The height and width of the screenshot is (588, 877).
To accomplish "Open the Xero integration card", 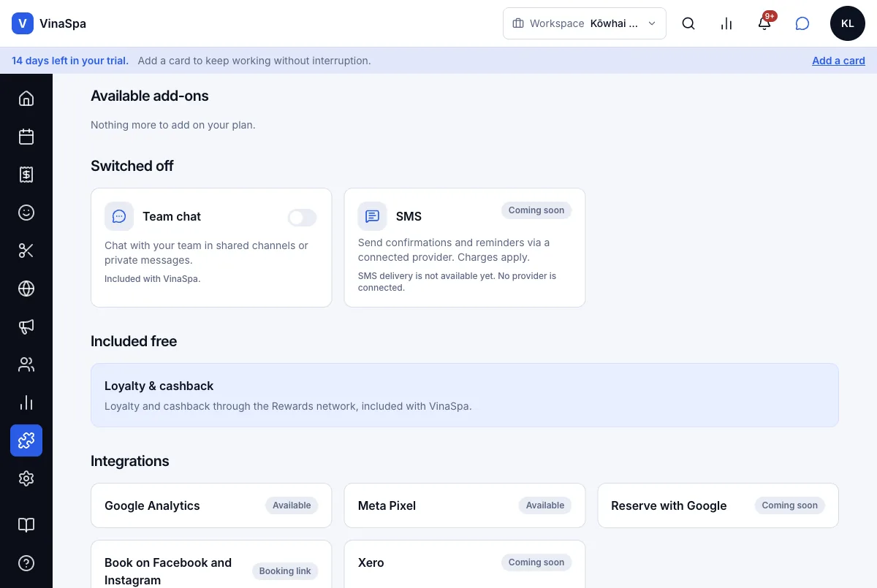I will (x=465, y=564).
